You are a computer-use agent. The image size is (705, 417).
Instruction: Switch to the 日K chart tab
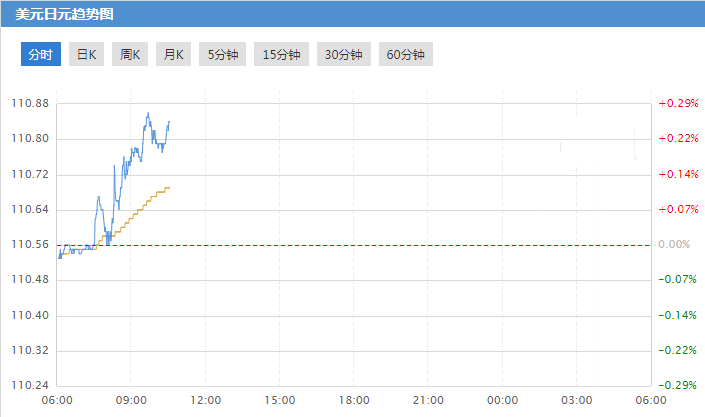(87, 55)
